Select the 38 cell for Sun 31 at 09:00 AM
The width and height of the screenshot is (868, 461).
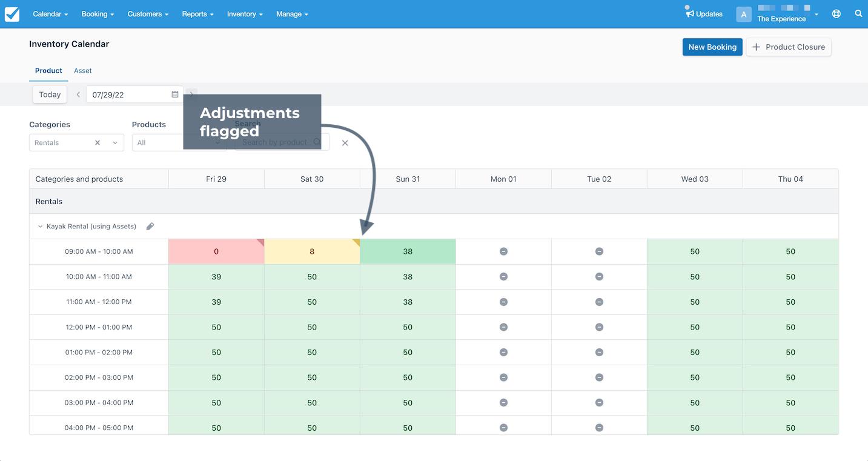coord(408,251)
